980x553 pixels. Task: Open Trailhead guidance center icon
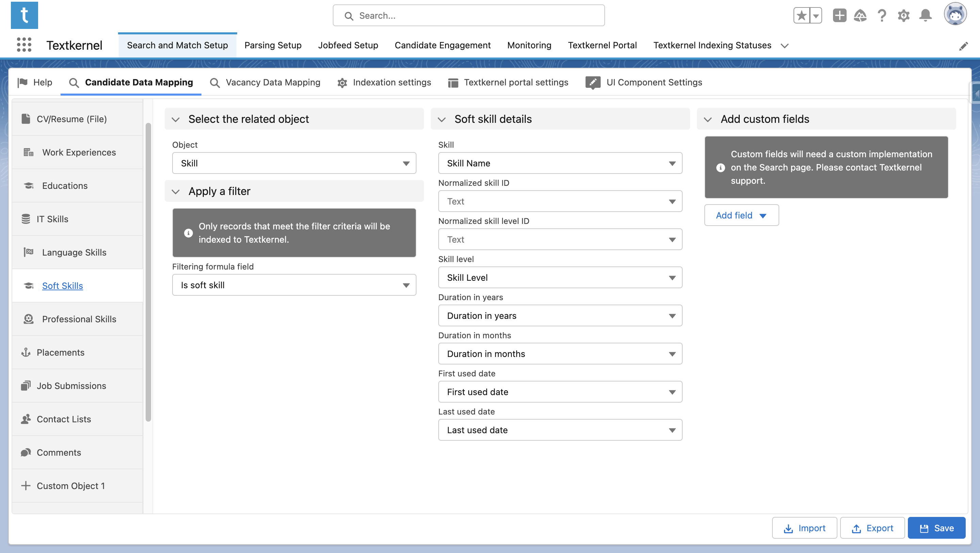pos(860,16)
